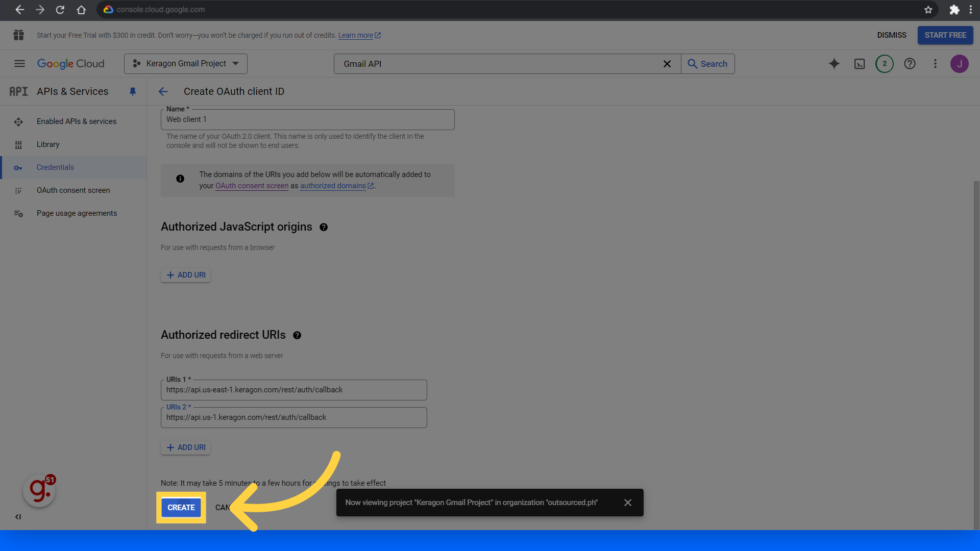Add URI under Authorized JavaScript origins
Image resolution: width=980 pixels, height=551 pixels.
click(186, 275)
